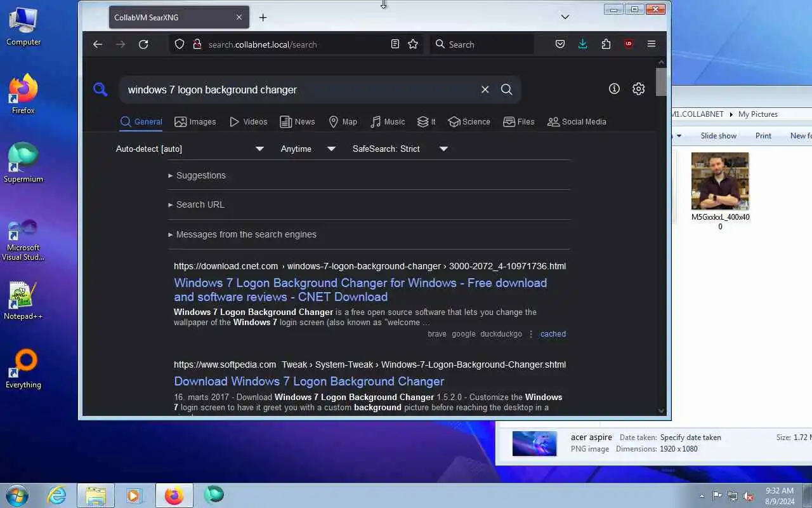Viewport: 812px width, 508px height.
Task: Switch to the News category tab
Action: [298, 122]
